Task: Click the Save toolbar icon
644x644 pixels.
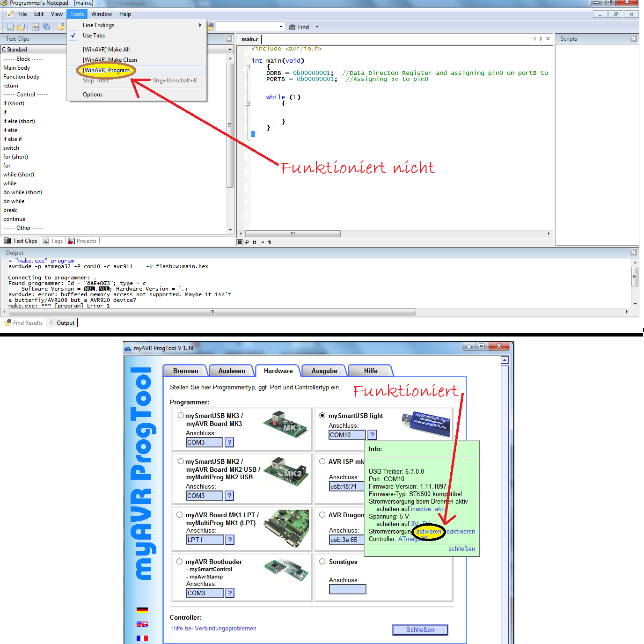Action: (36, 27)
